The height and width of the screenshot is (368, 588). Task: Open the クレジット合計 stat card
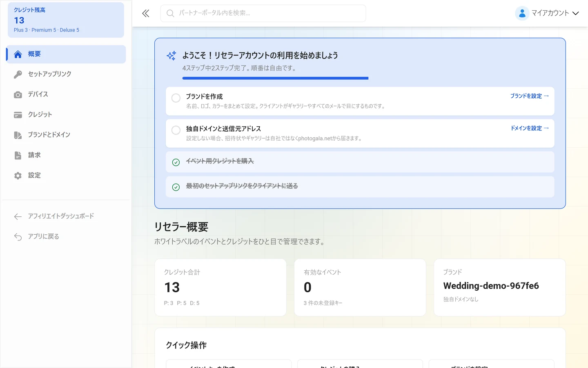pos(220,287)
